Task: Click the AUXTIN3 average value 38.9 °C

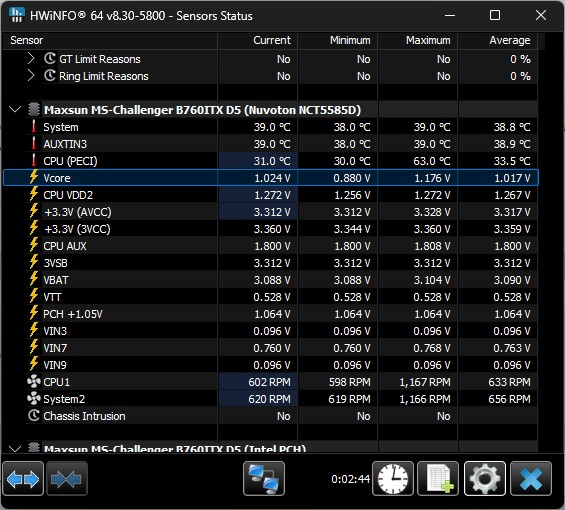Action: [512, 144]
